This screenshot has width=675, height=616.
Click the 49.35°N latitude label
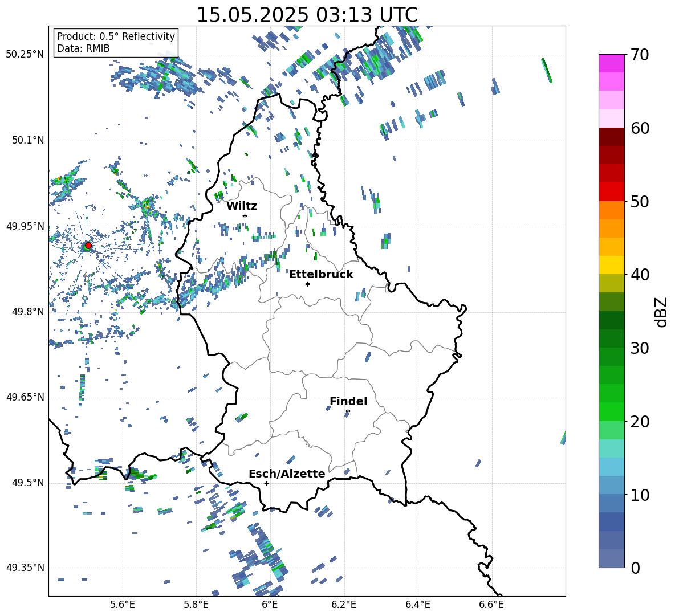(25, 568)
